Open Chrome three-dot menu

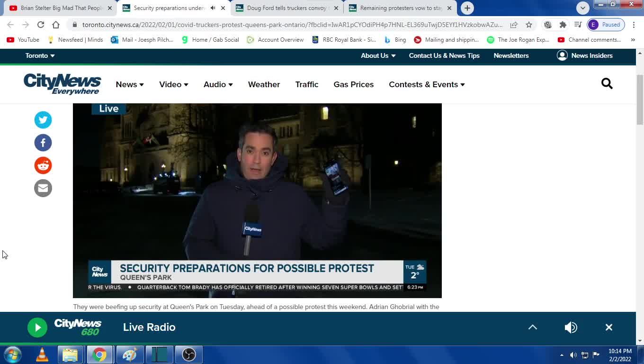point(634,25)
